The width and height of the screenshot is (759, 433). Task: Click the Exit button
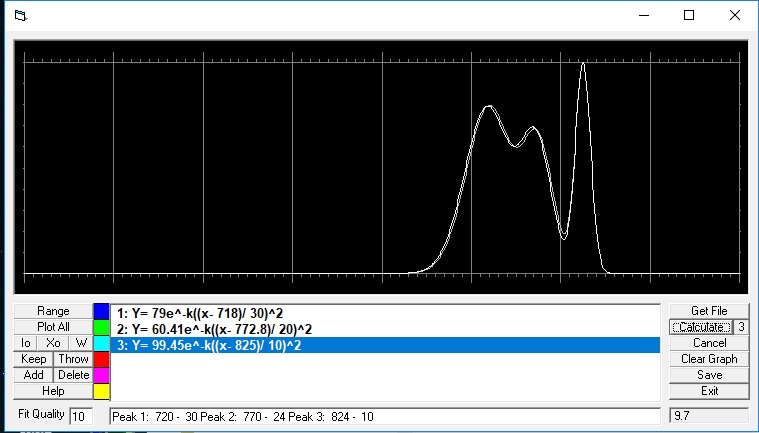[709, 391]
